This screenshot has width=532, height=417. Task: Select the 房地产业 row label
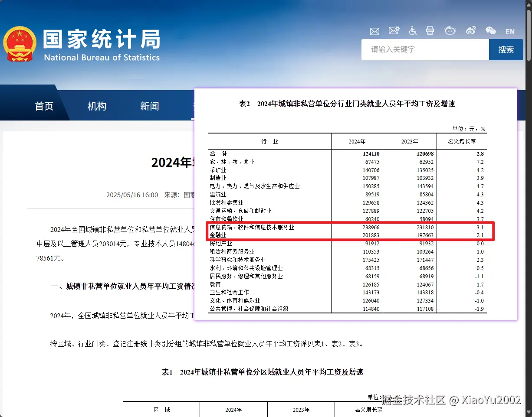[220, 244]
